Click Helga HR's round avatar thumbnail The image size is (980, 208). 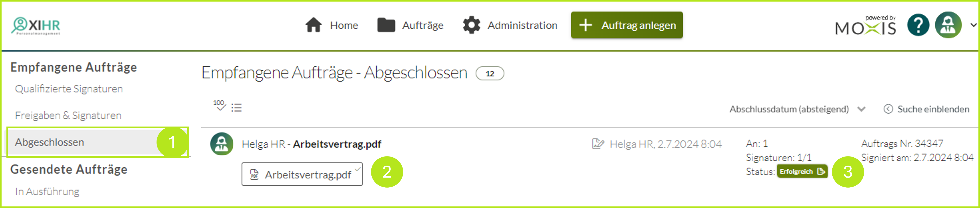tap(222, 144)
